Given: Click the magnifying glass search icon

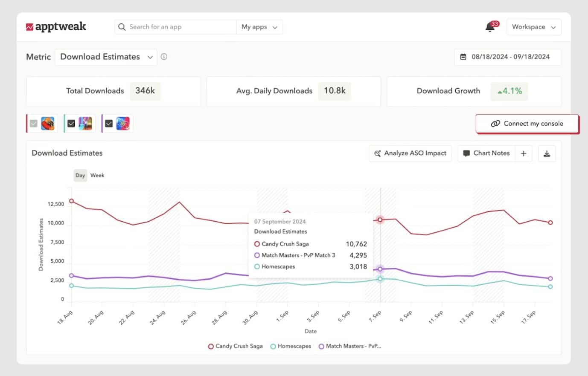Looking at the screenshot, I should pyautogui.click(x=122, y=27).
